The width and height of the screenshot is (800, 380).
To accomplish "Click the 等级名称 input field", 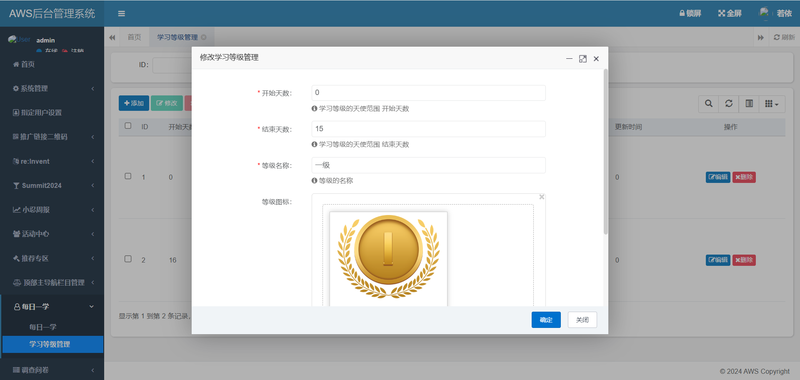I will pyautogui.click(x=428, y=165).
